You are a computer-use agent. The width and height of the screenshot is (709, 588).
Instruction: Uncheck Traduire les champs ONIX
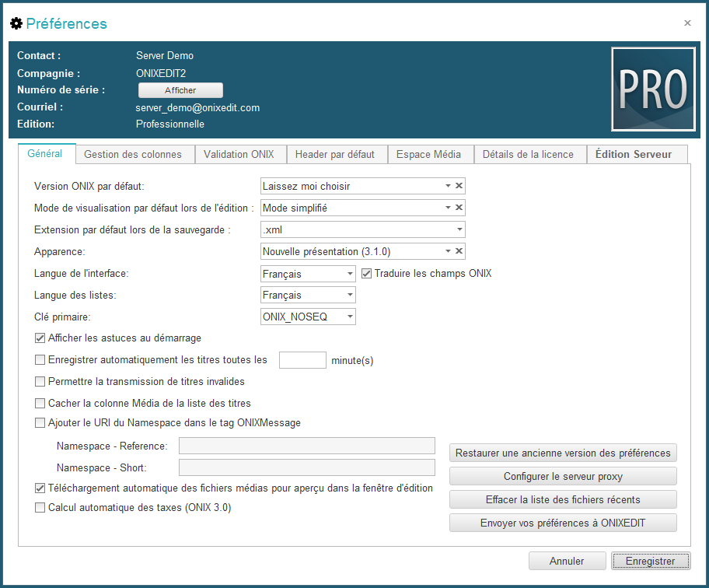tap(367, 274)
